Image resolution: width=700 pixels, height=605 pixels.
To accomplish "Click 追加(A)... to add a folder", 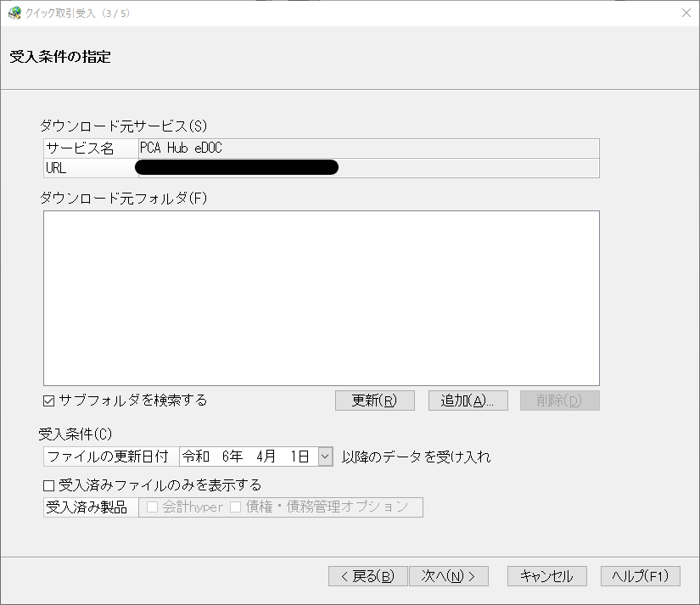I will tap(468, 401).
